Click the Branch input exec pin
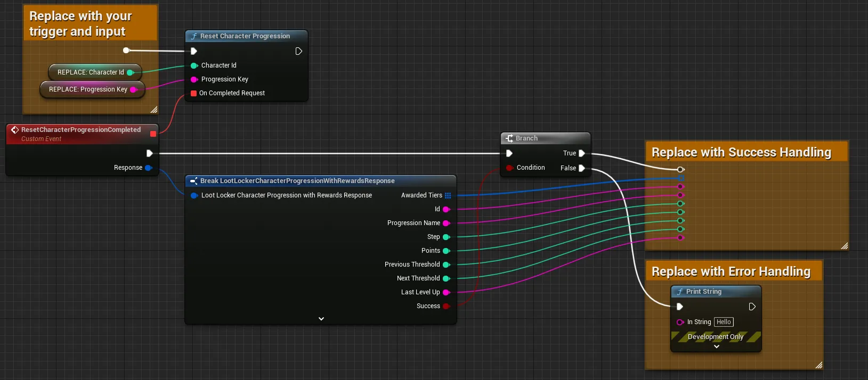The height and width of the screenshot is (380, 868). (x=509, y=153)
